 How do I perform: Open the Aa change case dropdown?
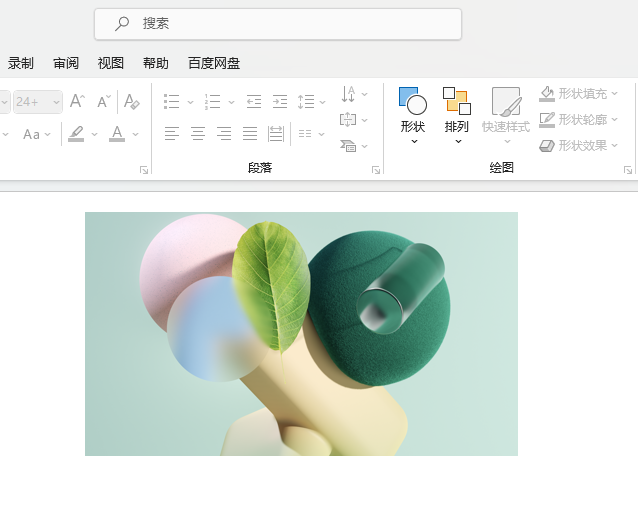pos(37,134)
